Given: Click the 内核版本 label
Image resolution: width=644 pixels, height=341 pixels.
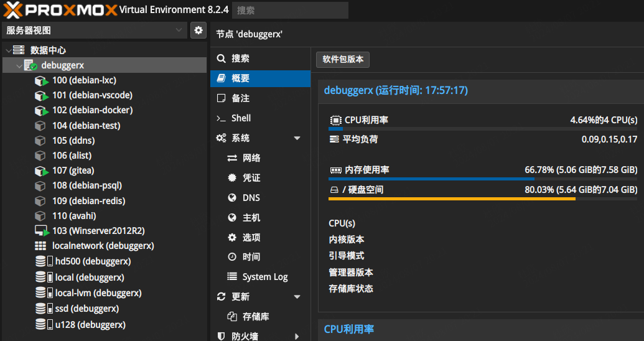Looking at the screenshot, I should [346, 240].
